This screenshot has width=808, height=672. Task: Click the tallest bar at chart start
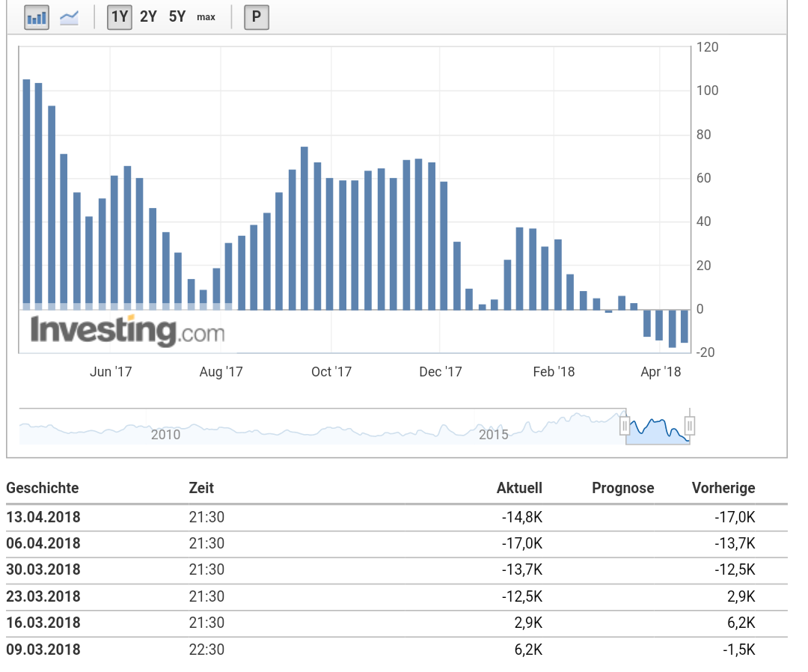click(x=28, y=191)
